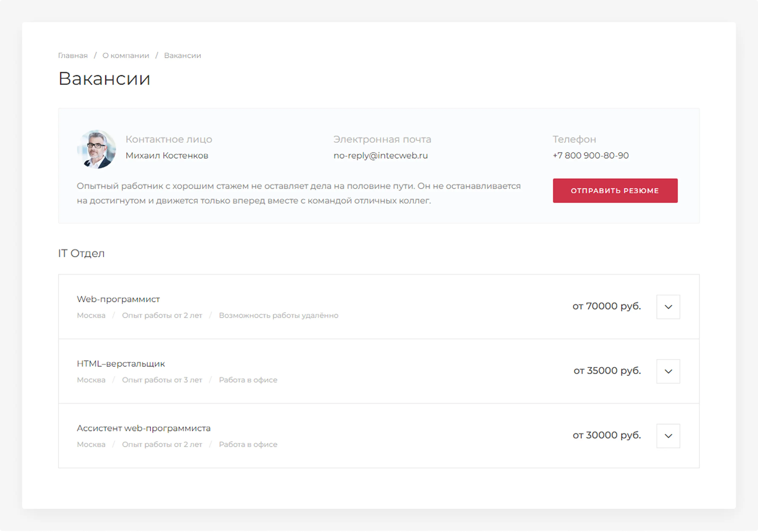
Task: Click the Вакансии page heading
Action: tap(104, 78)
